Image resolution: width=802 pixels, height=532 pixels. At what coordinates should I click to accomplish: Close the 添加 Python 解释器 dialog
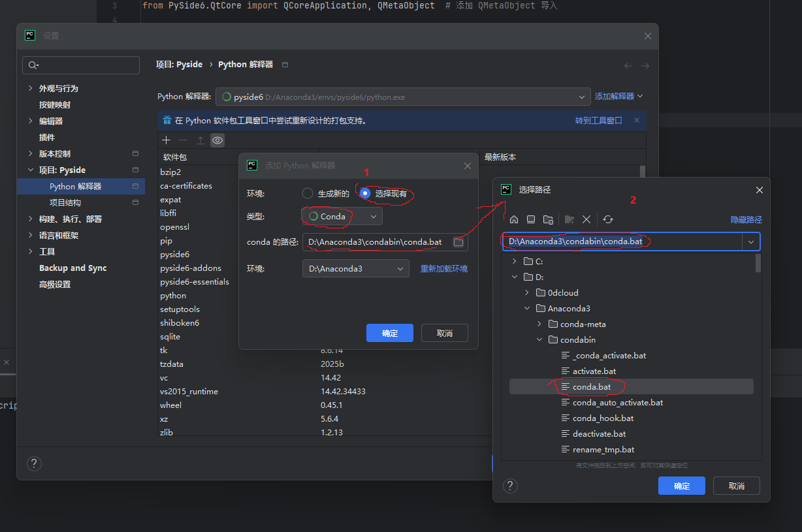(468, 166)
